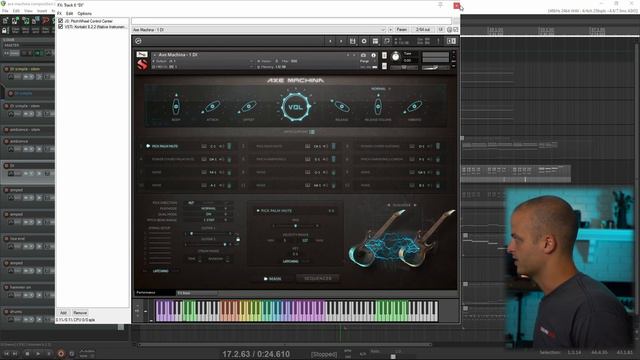Toggle record arm on drums track

pyautogui.click(x=7, y=312)
